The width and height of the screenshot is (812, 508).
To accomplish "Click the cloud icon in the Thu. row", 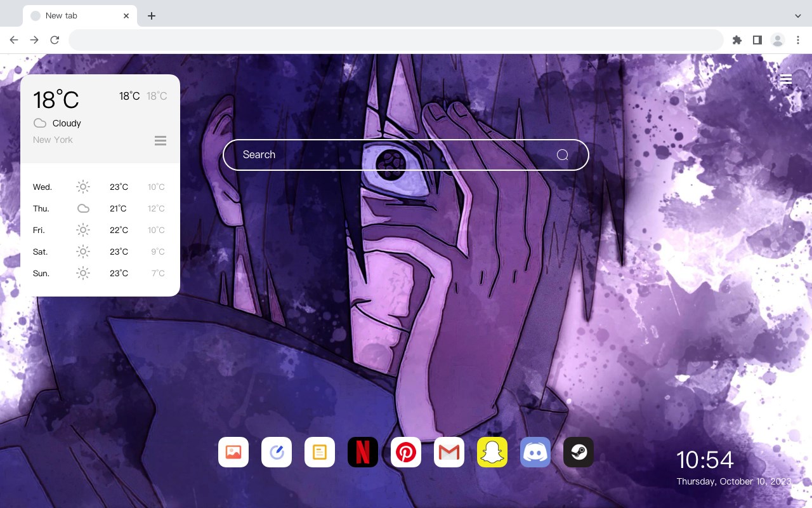I will coord(83,208).
